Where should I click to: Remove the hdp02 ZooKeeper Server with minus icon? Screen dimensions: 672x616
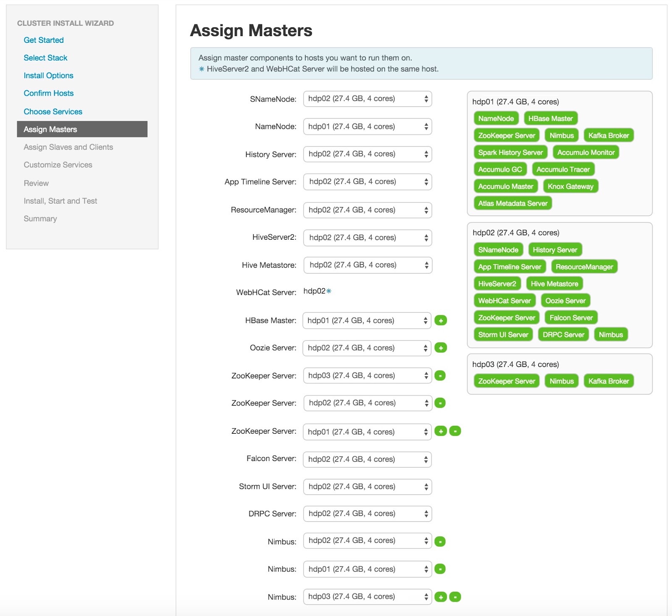(440, 403)
